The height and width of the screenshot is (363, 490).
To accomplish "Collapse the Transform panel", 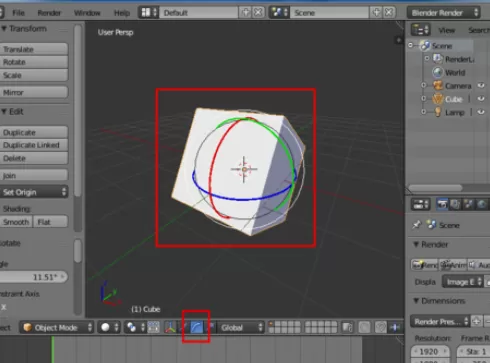I will click(x=4, y=29).
